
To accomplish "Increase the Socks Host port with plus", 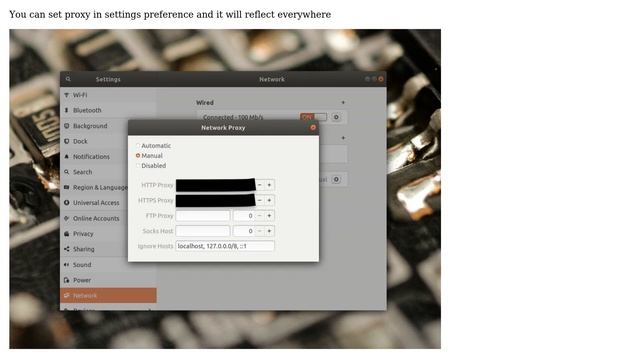I will pyautogui.click(x=269, y=231).
